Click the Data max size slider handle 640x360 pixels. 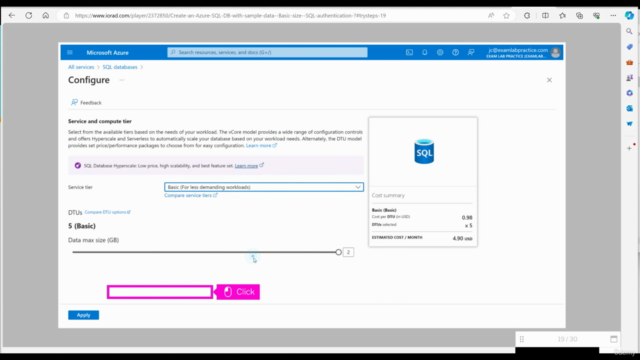pos(338,252)
